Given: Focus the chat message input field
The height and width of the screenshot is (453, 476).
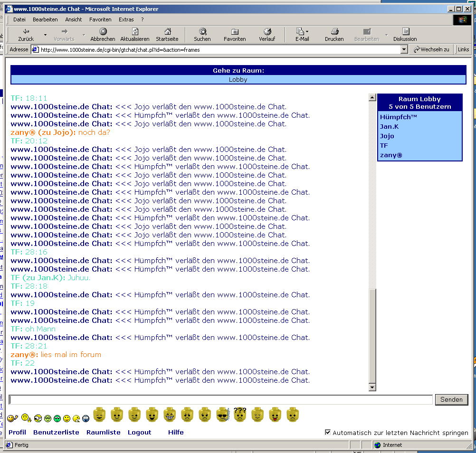Looking at the screenshot, I should click(221, 400).
